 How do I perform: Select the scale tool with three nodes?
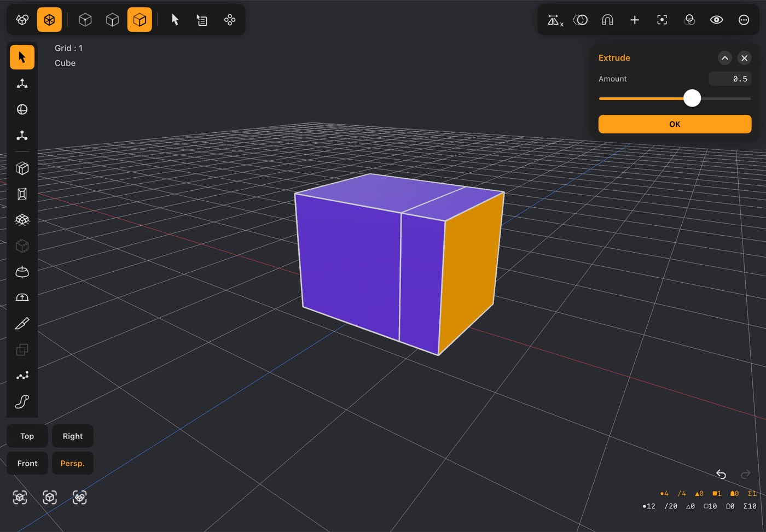coord(22,135)
